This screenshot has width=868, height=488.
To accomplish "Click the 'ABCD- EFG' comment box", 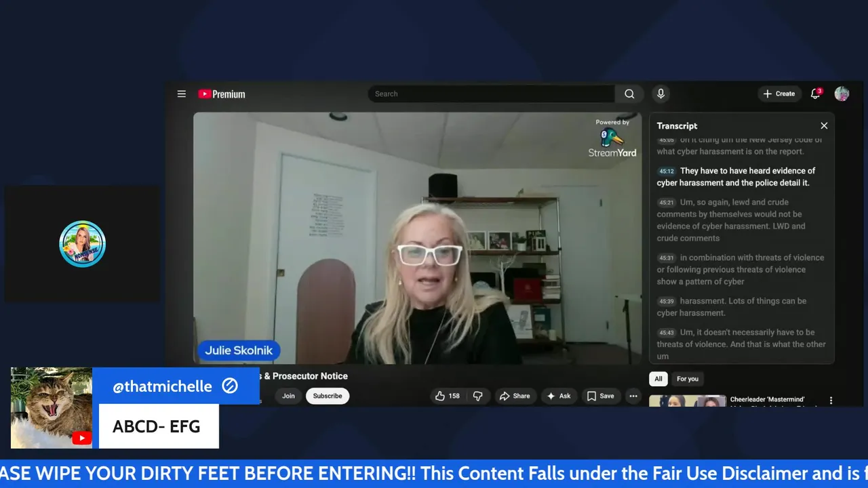I will (159, 426).
